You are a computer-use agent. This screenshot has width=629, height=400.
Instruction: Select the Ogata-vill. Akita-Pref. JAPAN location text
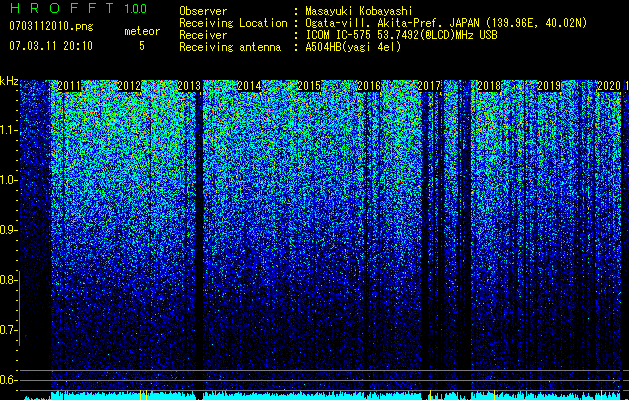click(446, 23)
